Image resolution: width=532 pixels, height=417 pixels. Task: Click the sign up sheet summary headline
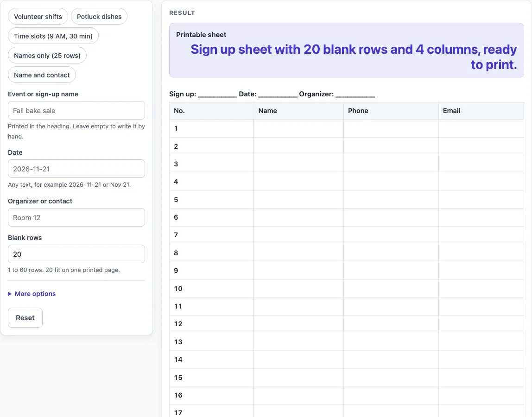coord(354,57)
